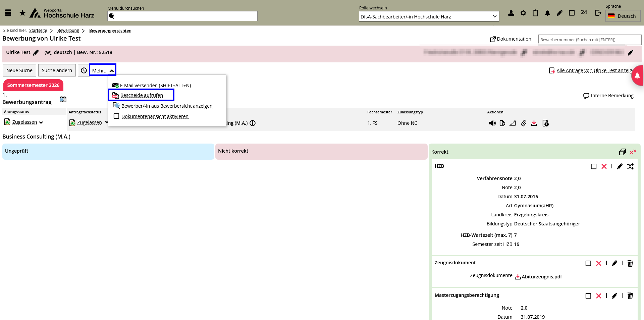Edit applicant name Ulrike Test pencil
This screenshot has width=644, height=320.
point(36,53)
